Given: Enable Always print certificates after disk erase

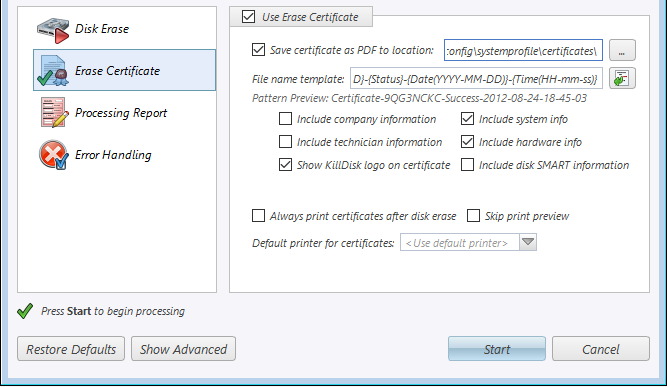Looking at the screenshot, I should click(x=258, y=216).
